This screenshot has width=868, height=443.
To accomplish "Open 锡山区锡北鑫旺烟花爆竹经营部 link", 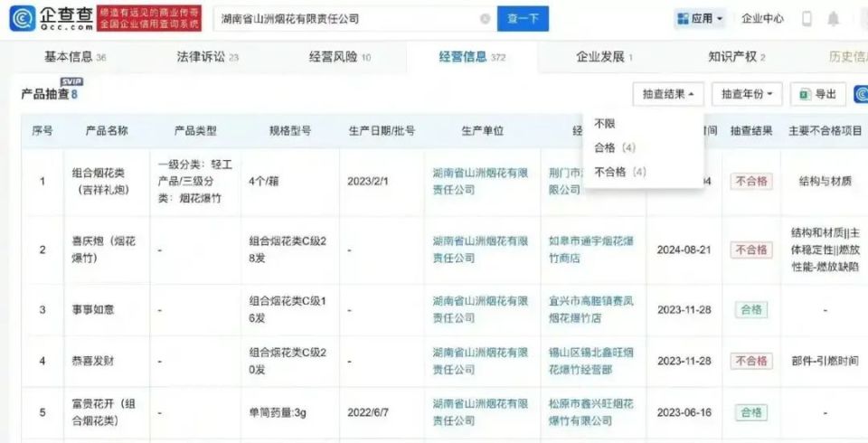I will click(x=591, y=361).
